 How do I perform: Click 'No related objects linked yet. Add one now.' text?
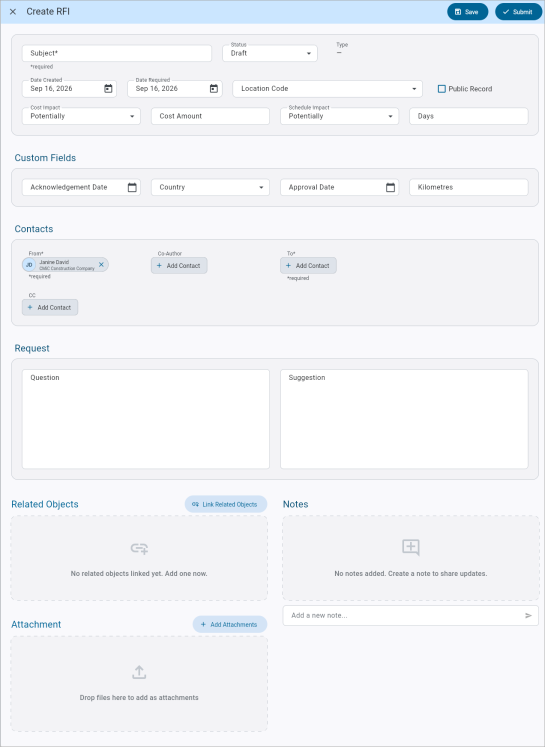click(139, 574)
